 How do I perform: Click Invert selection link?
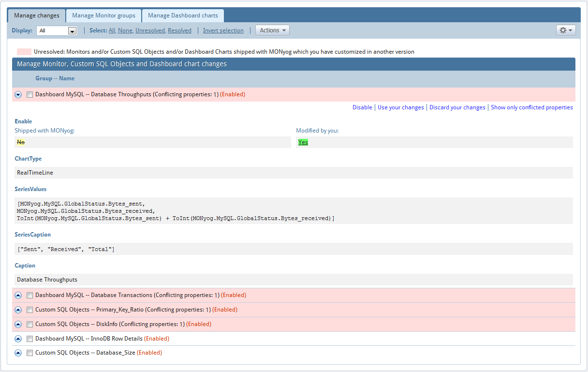pos(223,30)
